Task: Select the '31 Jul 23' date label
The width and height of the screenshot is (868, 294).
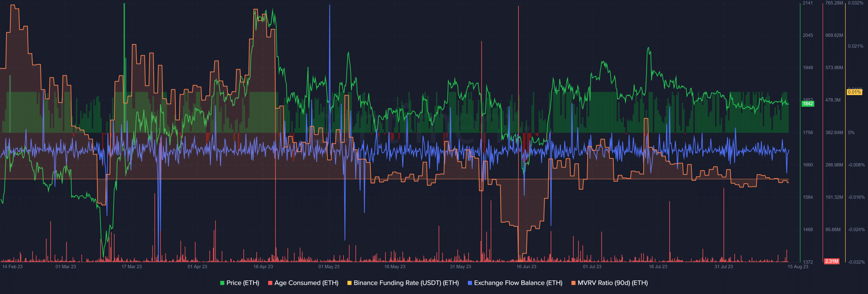Action: (x=724, y=267)
